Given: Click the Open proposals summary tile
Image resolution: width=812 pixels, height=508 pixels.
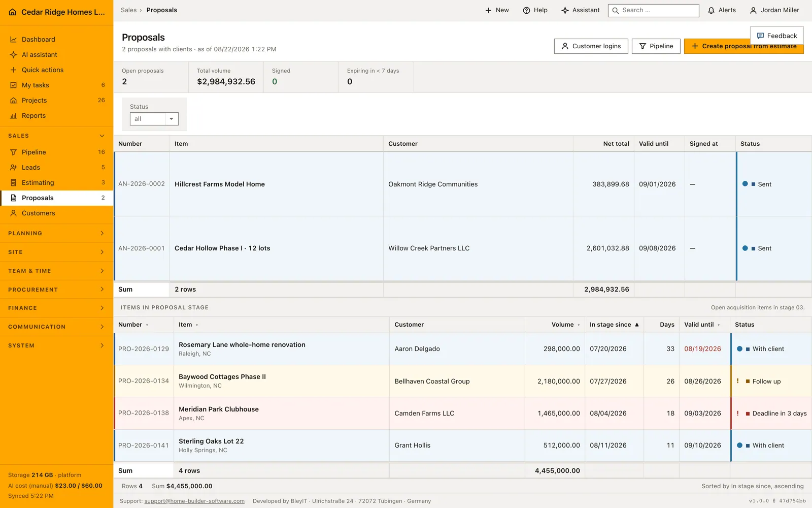Looking at the screenshot, I should coord(151,77).
